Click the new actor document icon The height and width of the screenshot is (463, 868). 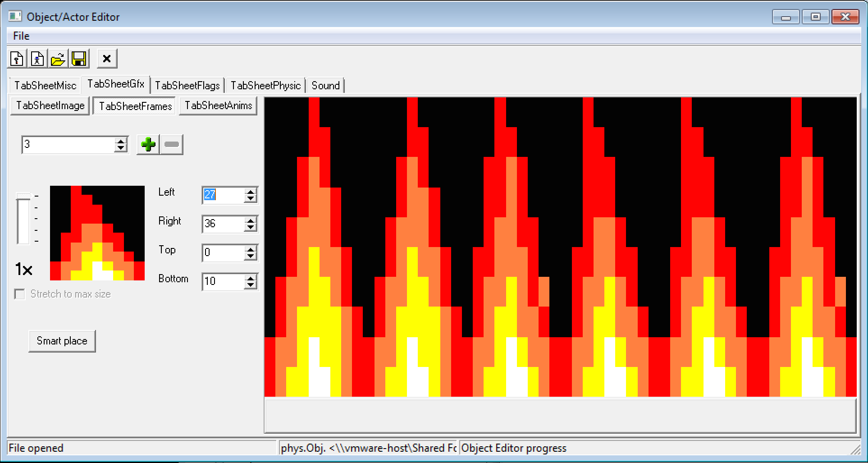(37, 59)
